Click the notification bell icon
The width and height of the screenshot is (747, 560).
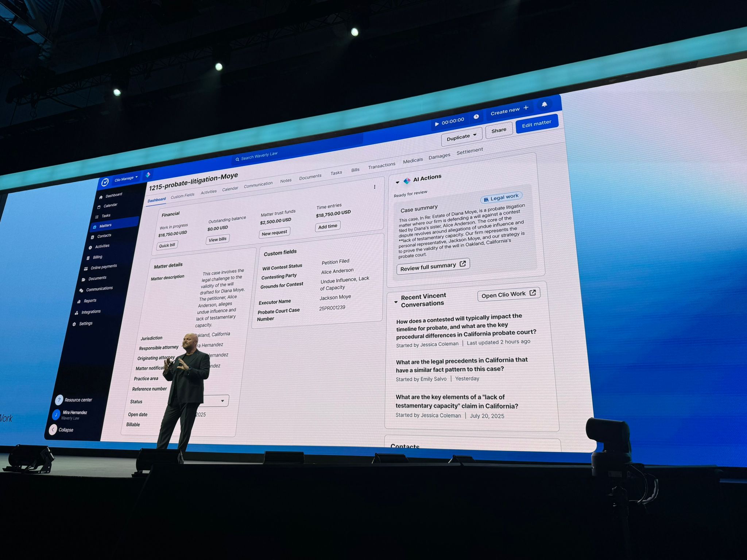tap(544, 105)
